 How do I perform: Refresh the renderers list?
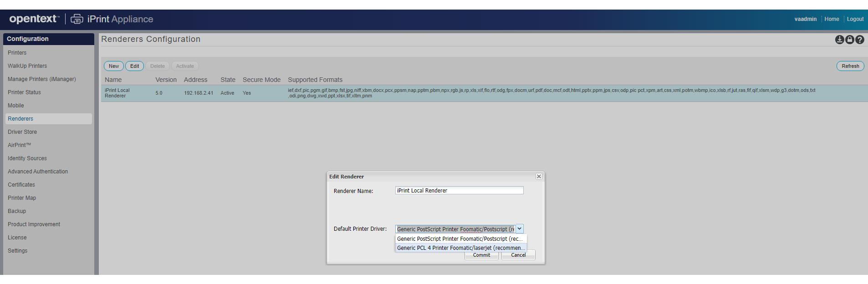[x=850, y=66]
